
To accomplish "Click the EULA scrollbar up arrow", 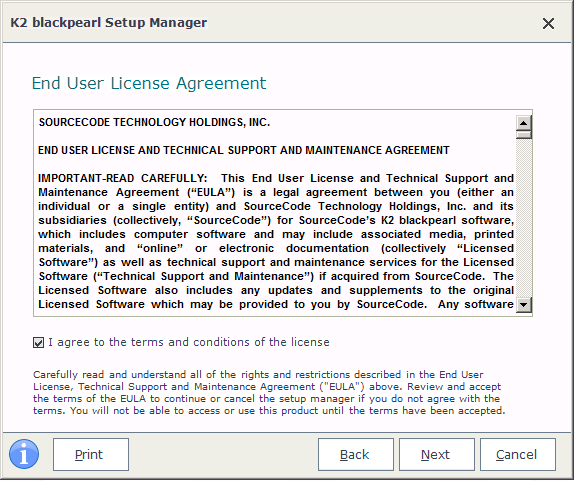I will [523, 123].
